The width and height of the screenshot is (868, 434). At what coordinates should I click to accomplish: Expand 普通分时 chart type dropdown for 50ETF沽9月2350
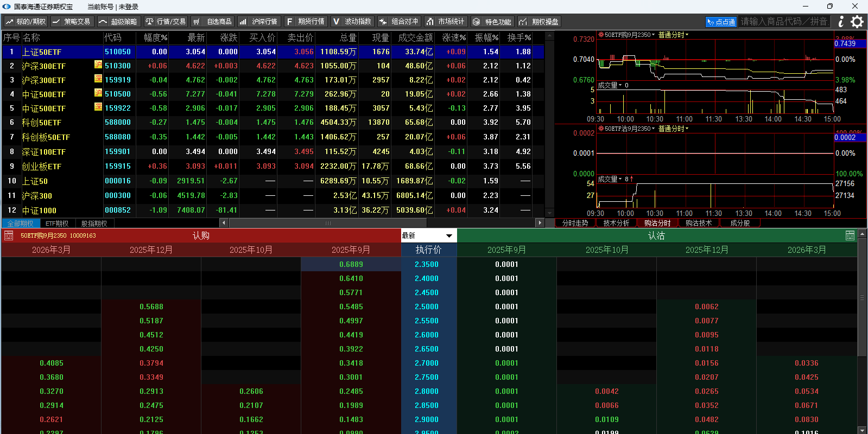pos(674,129)
